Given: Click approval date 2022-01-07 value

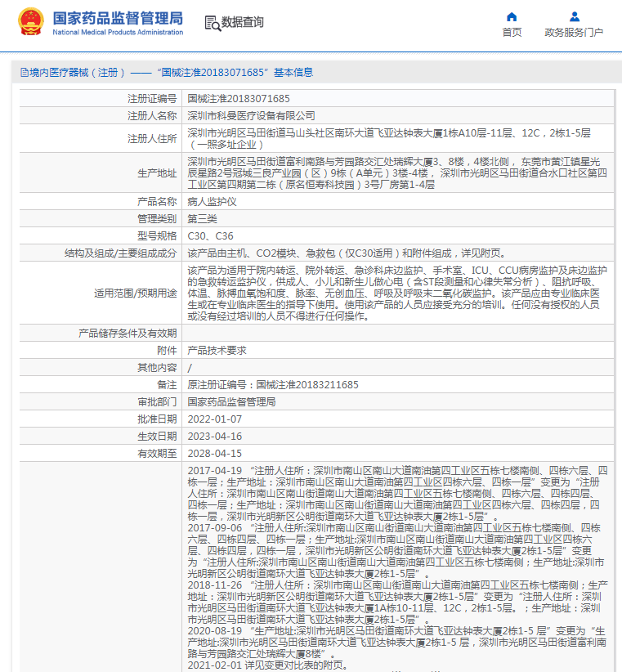Looking at the screenshot, I should [x=215, y=419].
